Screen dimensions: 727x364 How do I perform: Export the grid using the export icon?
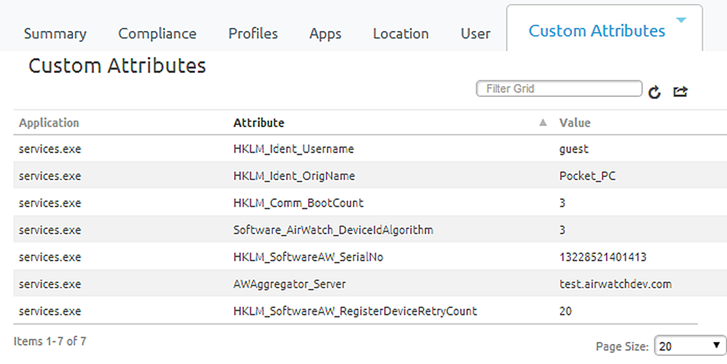click(680, 92)
